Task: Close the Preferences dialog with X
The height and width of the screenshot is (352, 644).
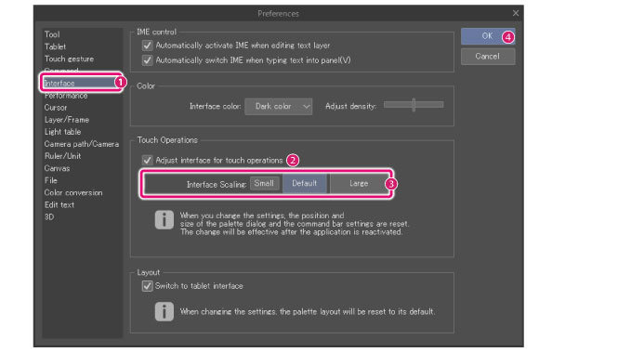Action: (x=516, y=13)
